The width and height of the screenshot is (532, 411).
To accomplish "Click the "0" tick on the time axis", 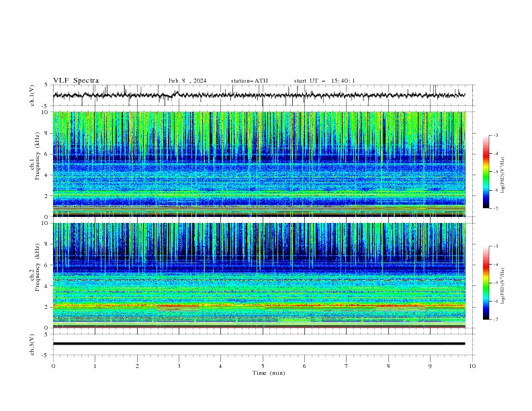I will tap(53, 366).
